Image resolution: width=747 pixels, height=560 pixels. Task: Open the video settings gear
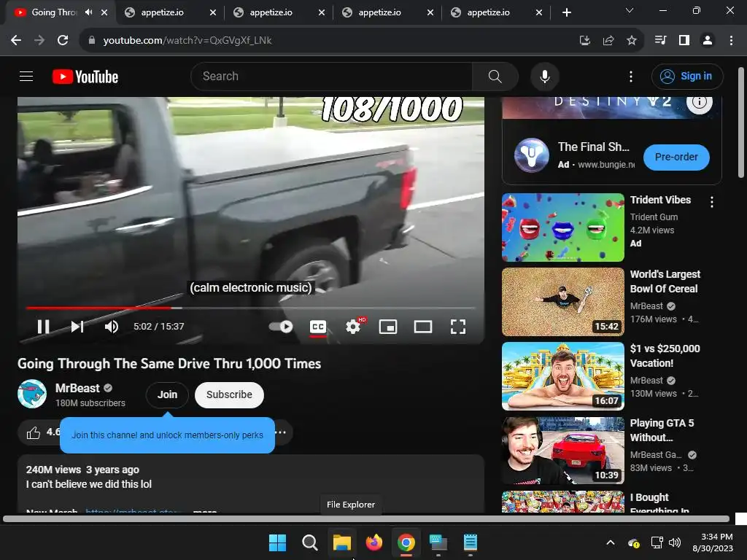(353, 327)
